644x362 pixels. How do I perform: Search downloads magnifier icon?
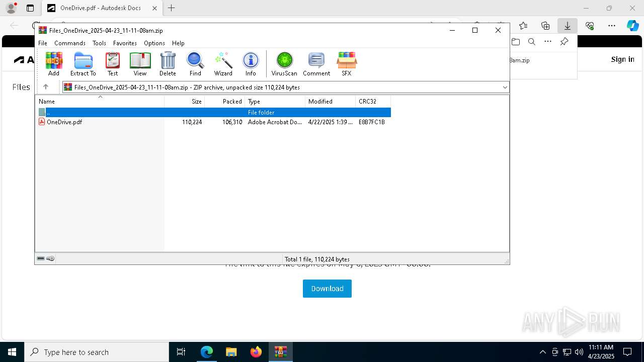[x=532, y=42]
